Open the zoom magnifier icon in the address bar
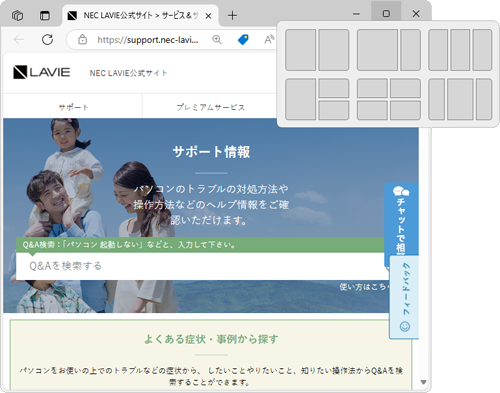This screenshot has width=500, height=393. (217, 40)
